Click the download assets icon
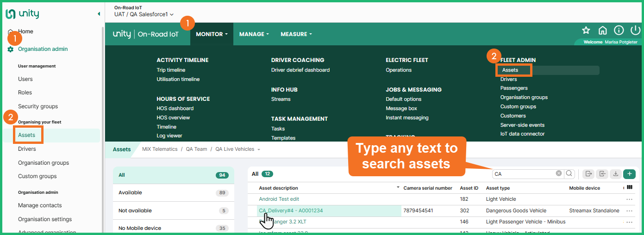The width and height of the screenshot is (644, 235). (x=615, y=173)
